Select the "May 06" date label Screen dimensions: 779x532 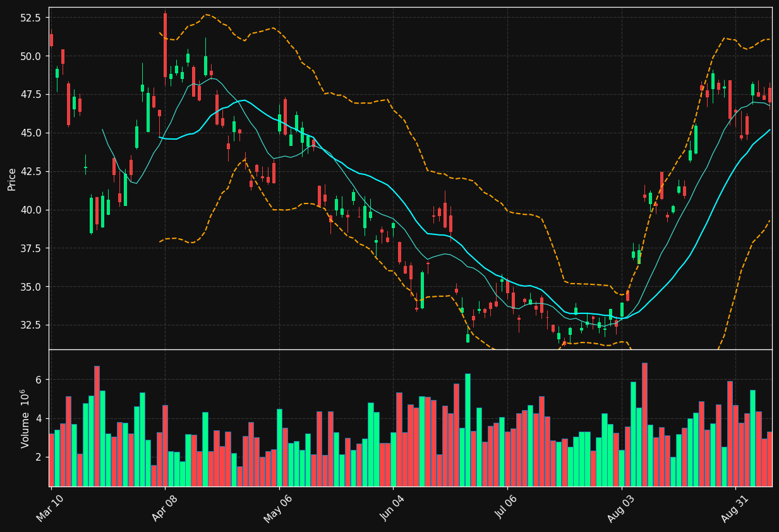point(277,508)
